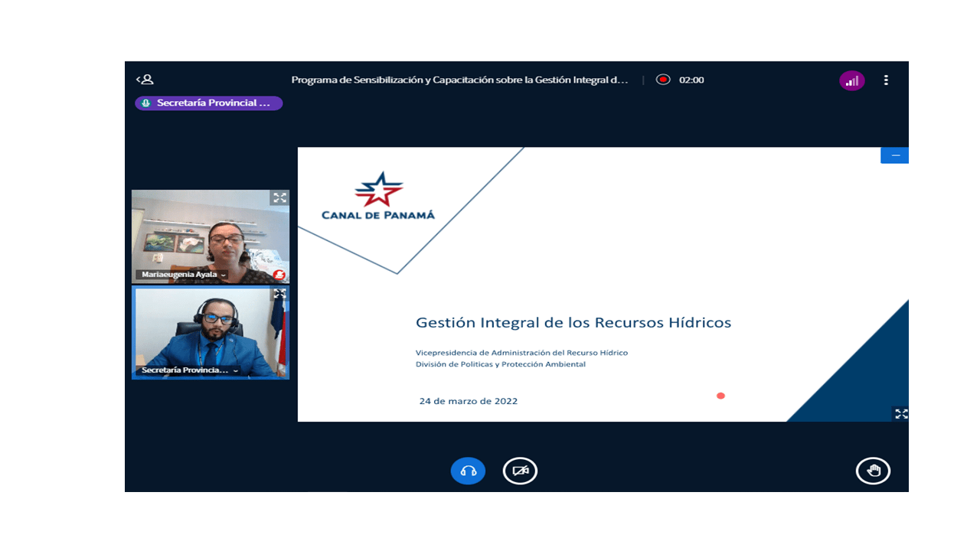Raise your hand with the hand icon

point(873,471)
